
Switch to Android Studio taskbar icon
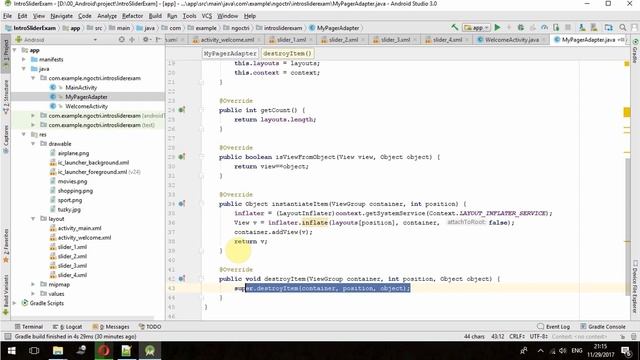coord(150,351)
